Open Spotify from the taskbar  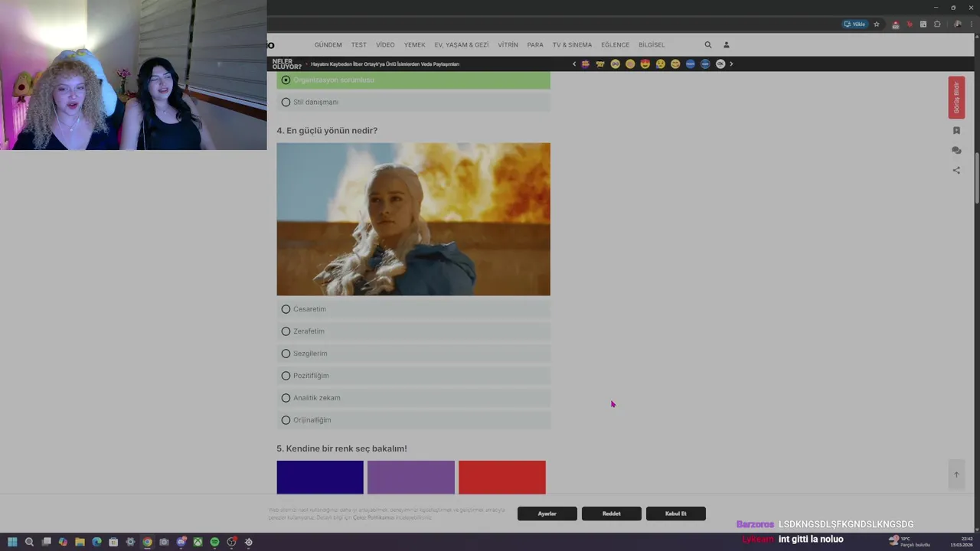(214, 542)
